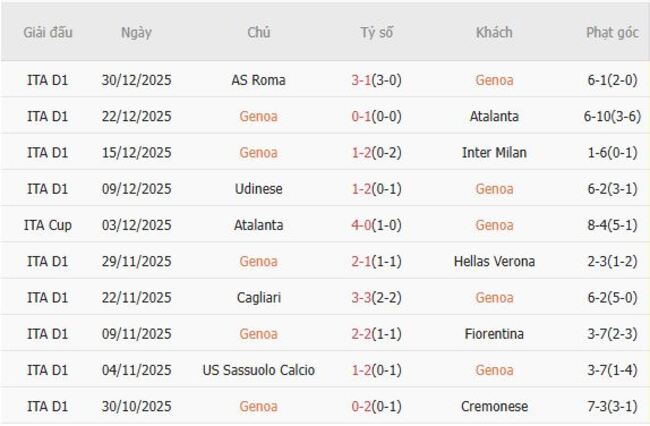Open Fiorentina team link
This screenshot has width=650, height=426.
click(494, 334)
